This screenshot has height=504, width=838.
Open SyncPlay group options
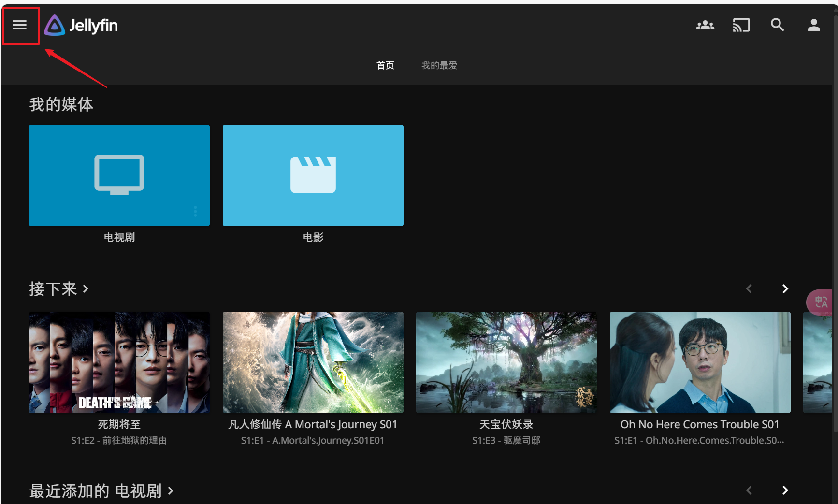pos(705,25)
